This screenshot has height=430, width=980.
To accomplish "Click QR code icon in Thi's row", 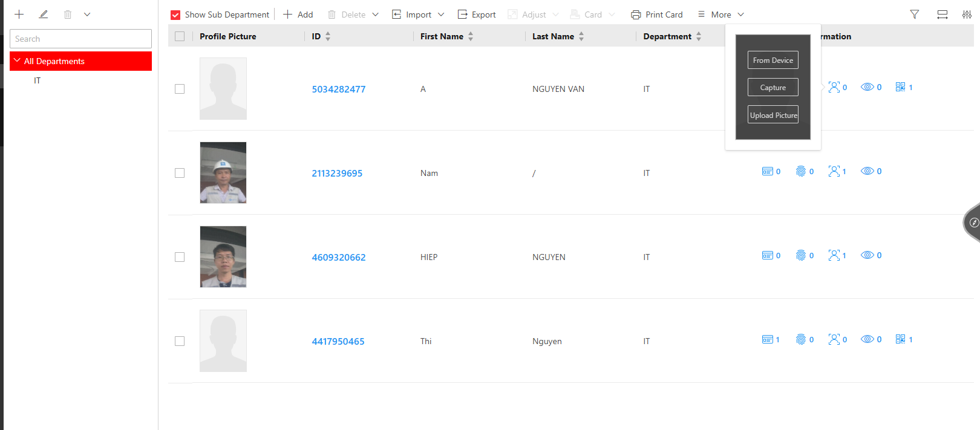I will (x=901, y=339).
